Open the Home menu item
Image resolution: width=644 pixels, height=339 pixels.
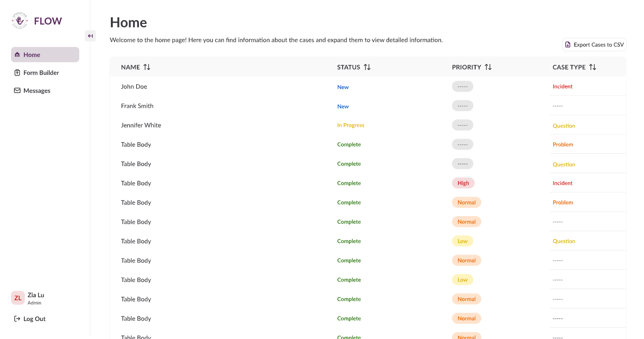45,54
